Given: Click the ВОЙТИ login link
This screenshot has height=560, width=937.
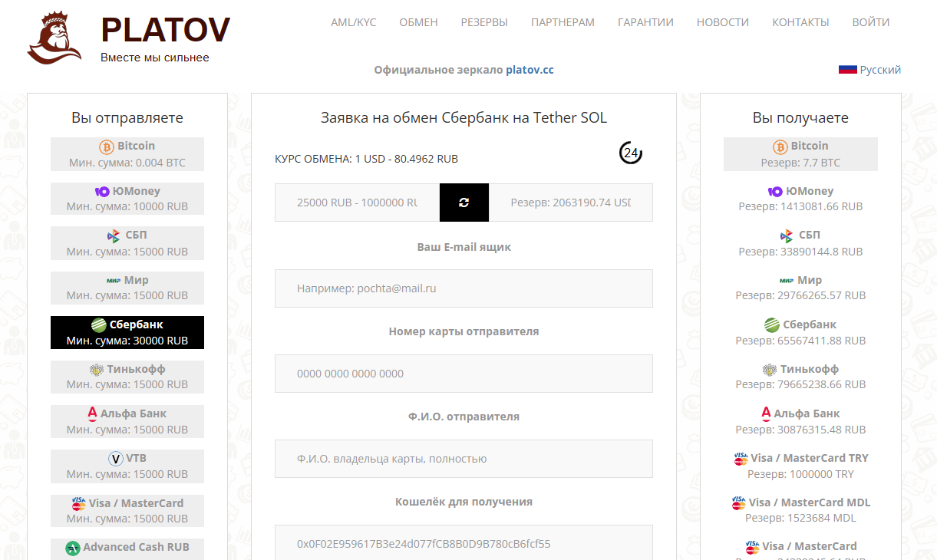Looking at the screenshot, I should pos(871,22).
